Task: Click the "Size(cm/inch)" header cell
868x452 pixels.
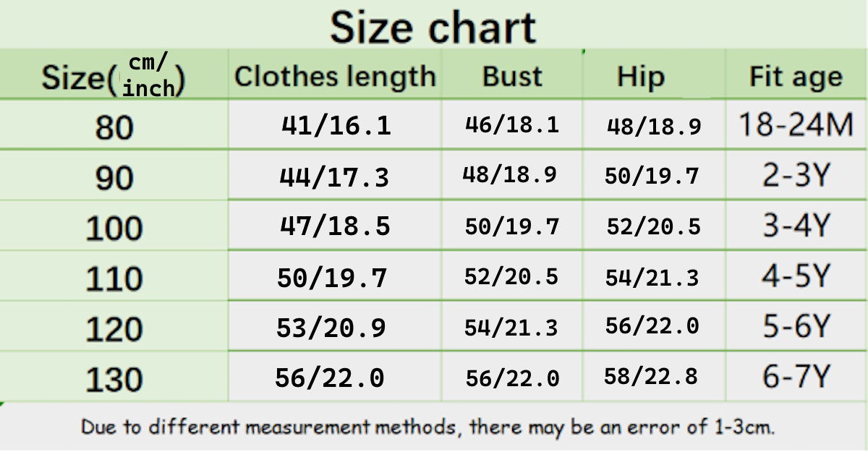Action: [x=114, y=76]
